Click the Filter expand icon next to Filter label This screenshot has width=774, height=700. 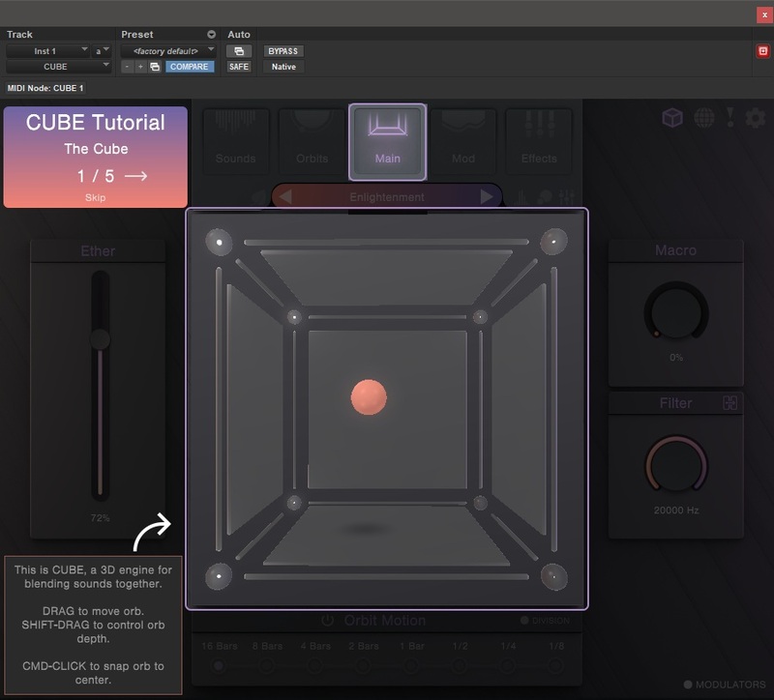point(731,403)
